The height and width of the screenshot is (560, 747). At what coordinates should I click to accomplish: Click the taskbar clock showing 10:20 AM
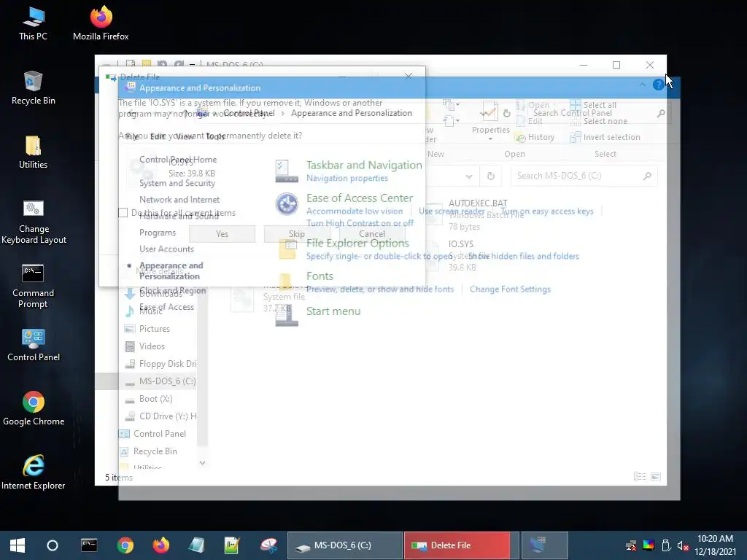[715, 545]
